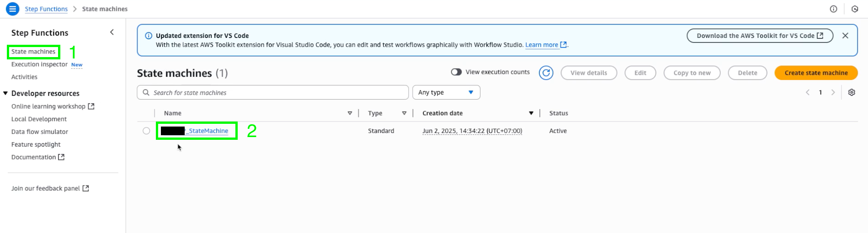868x233 pixels.
Task: Open the Online learning workshop link
Action: [x=48, y=106]
